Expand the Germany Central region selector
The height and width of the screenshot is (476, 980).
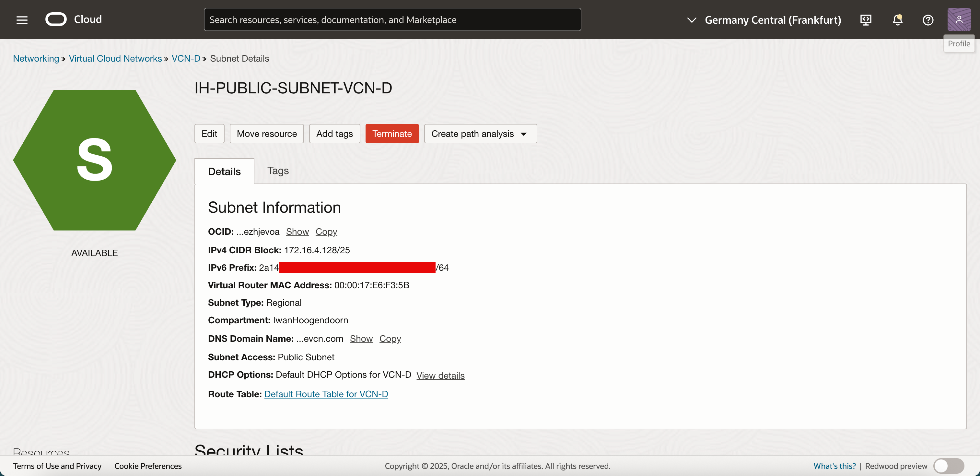(x=765, y=20)
